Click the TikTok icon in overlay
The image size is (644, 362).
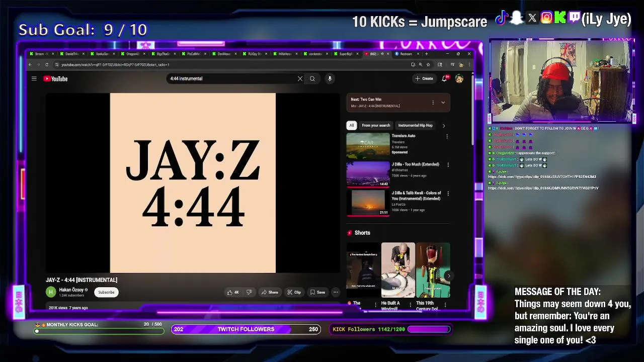(x=501, y=19)
